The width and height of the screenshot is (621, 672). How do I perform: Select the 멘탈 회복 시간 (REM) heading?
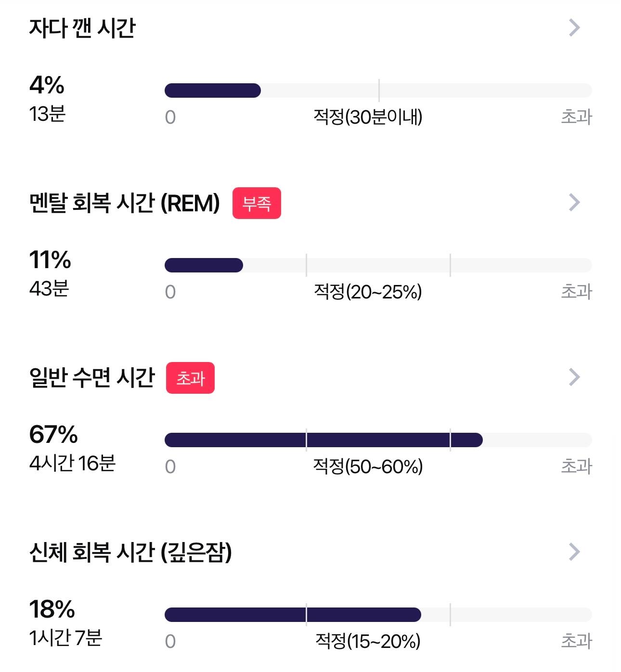pyautogui.click(x=125, y=203)
